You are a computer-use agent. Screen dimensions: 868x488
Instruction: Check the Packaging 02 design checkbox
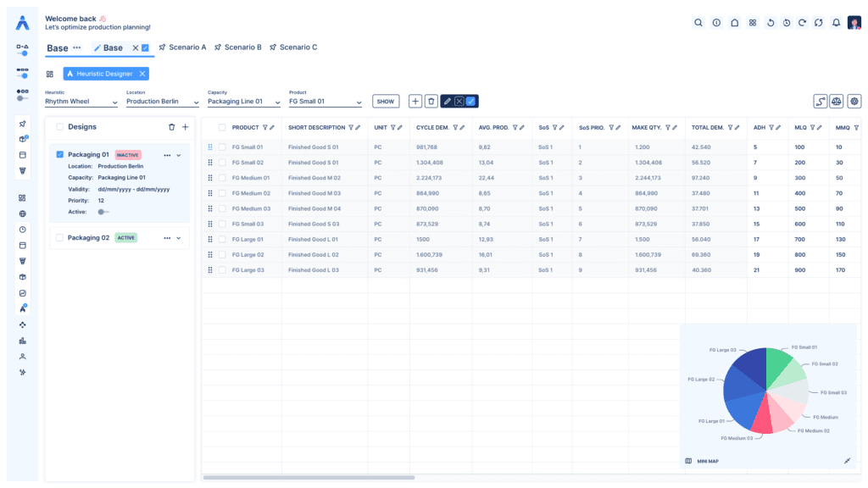click(x=59, y=238)
